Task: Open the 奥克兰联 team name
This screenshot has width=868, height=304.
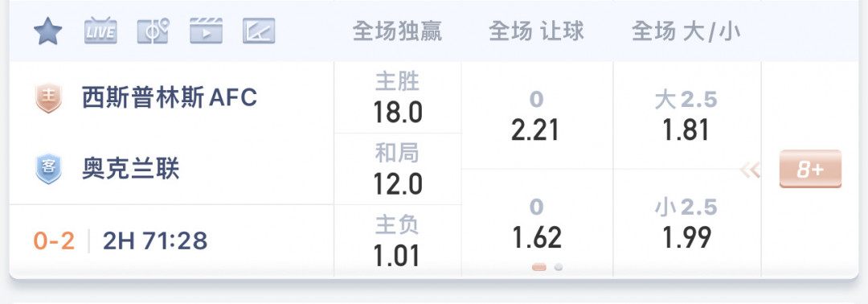Action: [x=131, y=170]
